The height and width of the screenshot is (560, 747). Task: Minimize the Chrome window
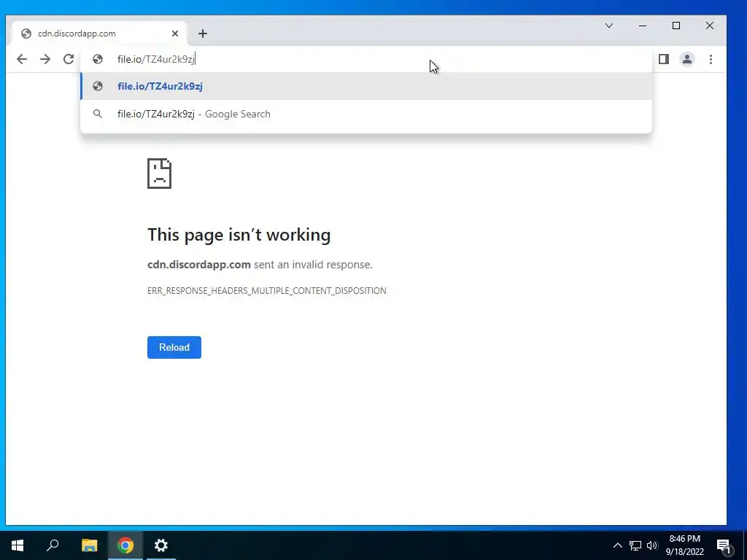tap(643, 26)
